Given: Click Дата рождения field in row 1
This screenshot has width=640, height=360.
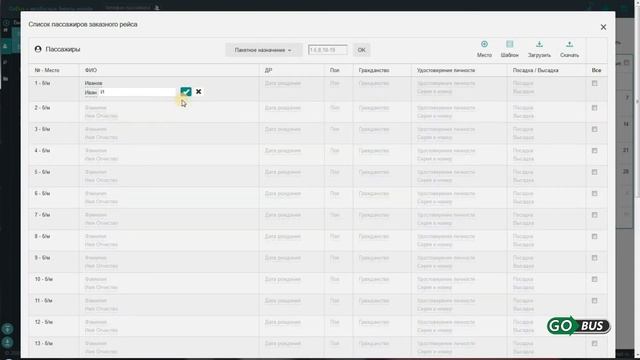Looking at the screenshot, I should tap(282, 83).
